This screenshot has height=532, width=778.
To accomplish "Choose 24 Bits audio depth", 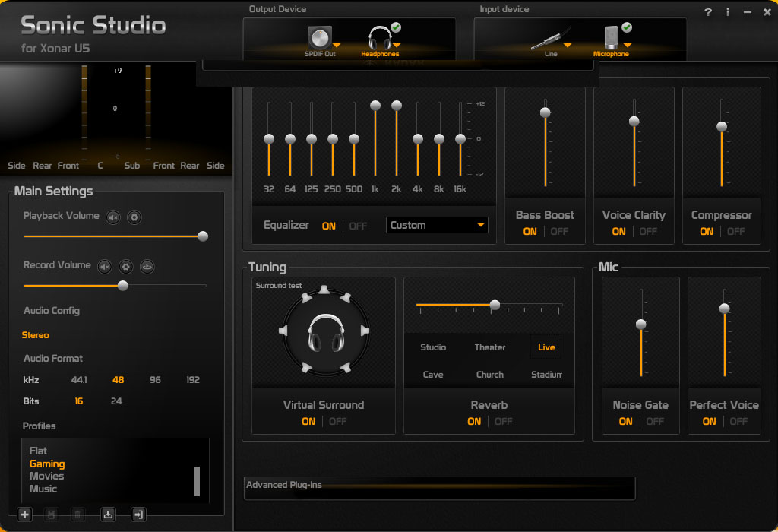I will [x=116, y=401].
